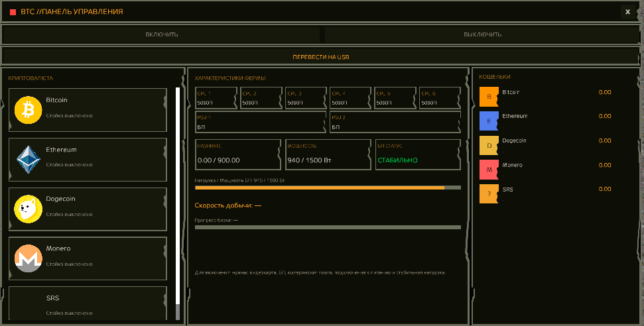The image size is (644, 326).
Task: Choose the Ethereum cryptocurrency card
Action: (x=88, y=160)
